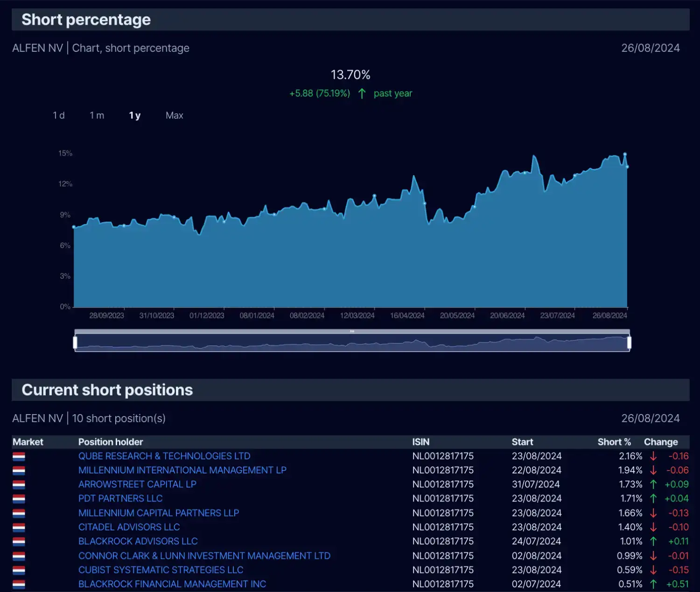Click the Position holder column header
This screenshot has height=592, width=700.
tap(111, 442)
